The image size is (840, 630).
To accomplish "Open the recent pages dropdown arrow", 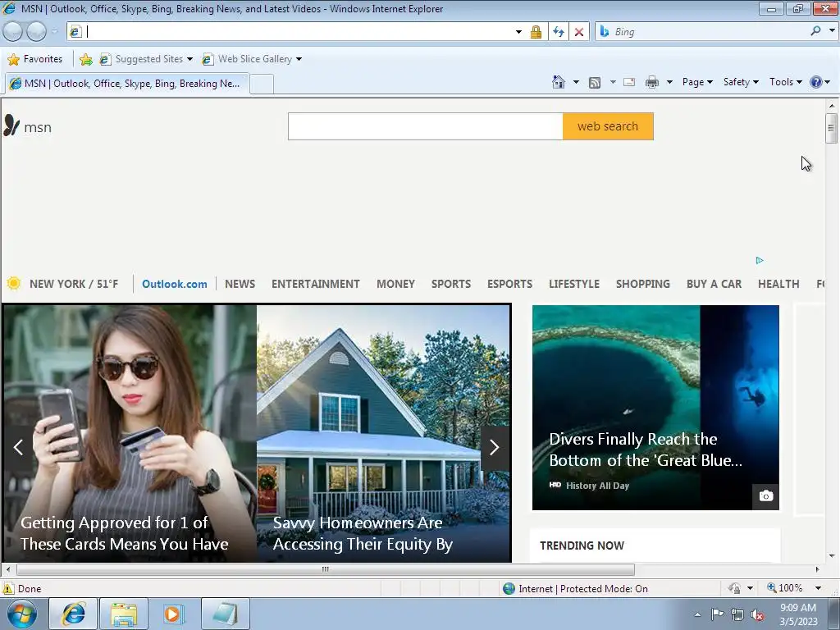I will 55,32.
